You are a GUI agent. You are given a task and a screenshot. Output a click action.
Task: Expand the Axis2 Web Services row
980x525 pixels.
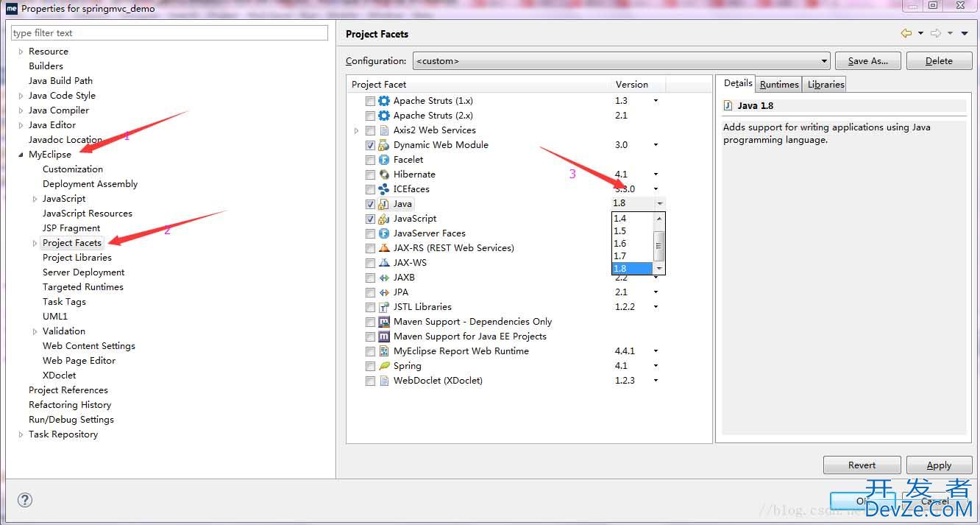(357, 130)
